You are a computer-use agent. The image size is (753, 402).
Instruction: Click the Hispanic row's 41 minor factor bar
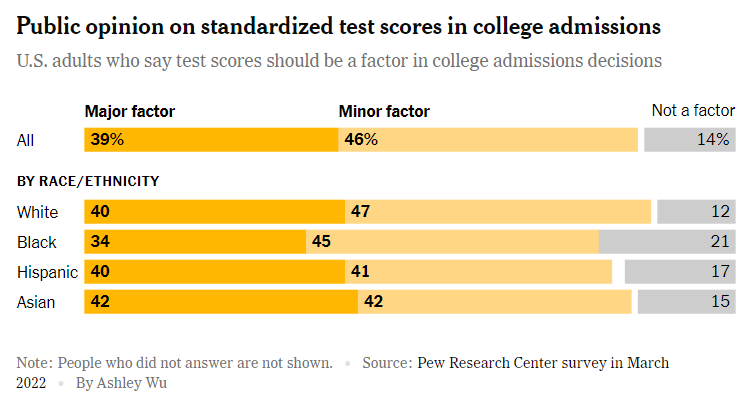tap(478, 272)
